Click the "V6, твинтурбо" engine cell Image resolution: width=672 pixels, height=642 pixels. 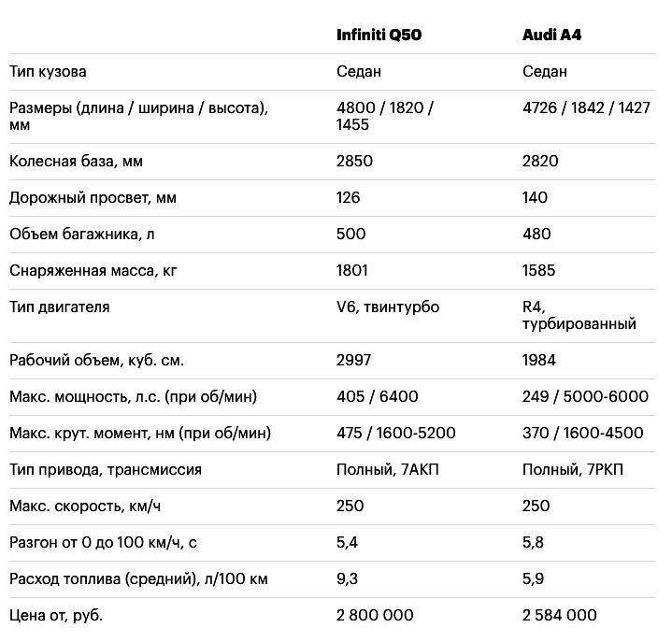[387, 307]
